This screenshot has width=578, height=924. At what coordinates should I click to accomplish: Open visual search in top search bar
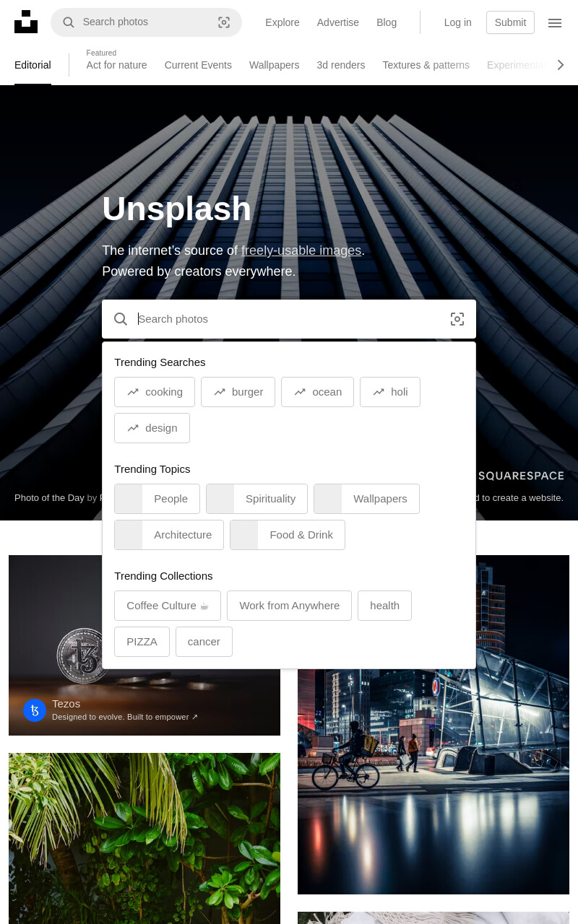click(x=224, y=22)
